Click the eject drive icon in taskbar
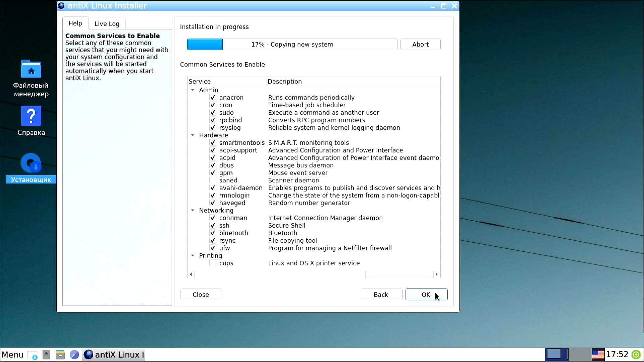 tap(46, 355)
